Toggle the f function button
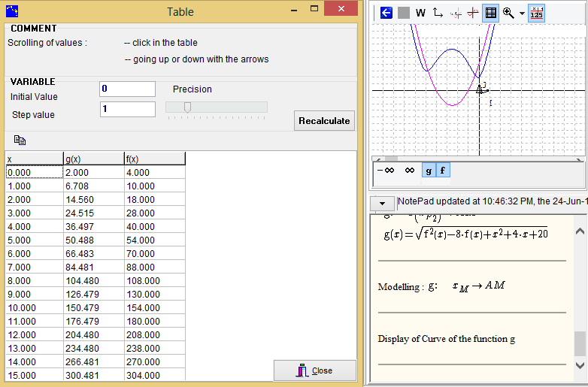This screenshot has height=387, width=588. (443, 171)
